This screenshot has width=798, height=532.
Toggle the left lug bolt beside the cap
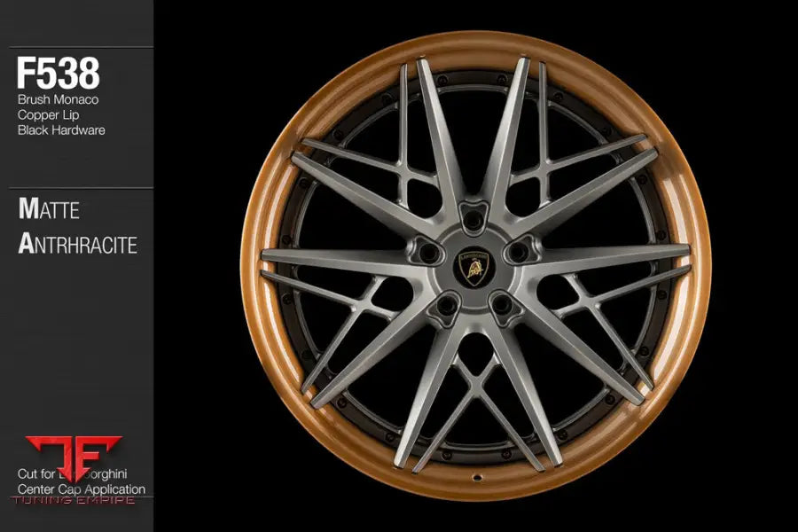click(430, 254)
